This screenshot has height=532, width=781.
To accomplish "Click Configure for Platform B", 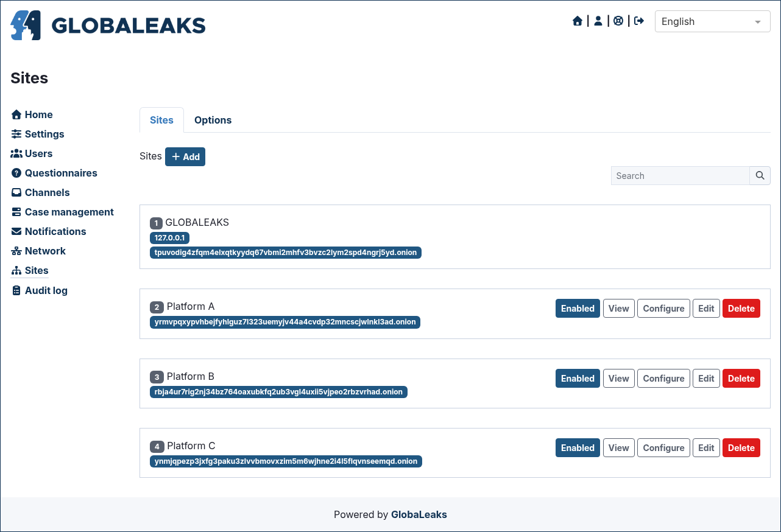I will pos(663,378).
